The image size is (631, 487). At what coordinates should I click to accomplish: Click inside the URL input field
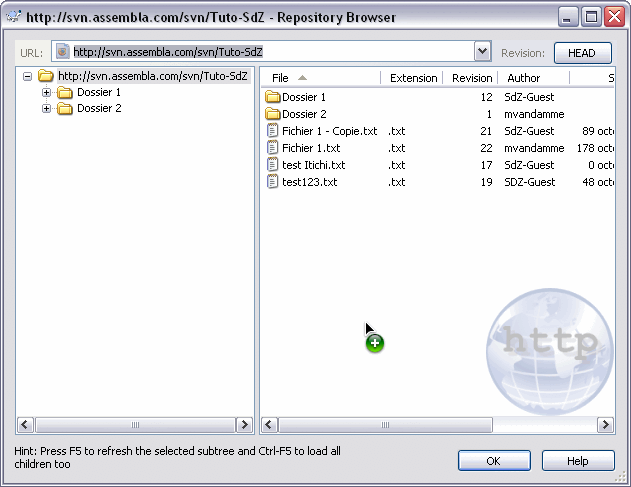tap(271, 52)
